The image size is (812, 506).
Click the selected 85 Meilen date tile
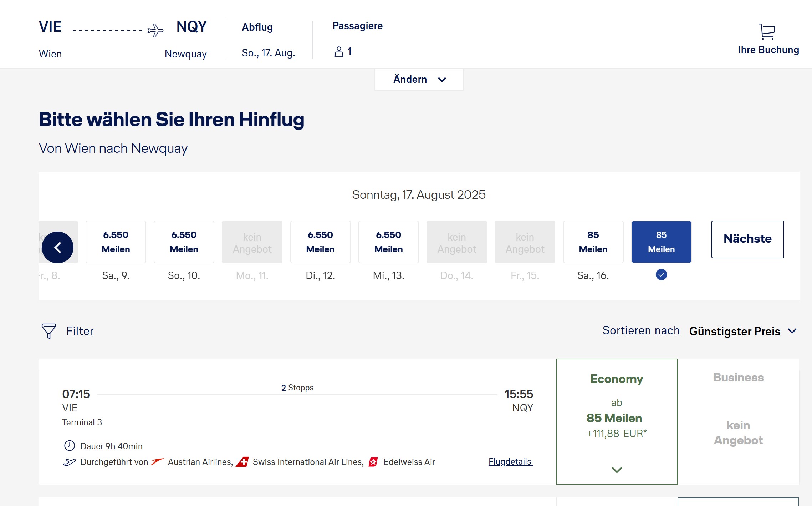tap(661, 242)
